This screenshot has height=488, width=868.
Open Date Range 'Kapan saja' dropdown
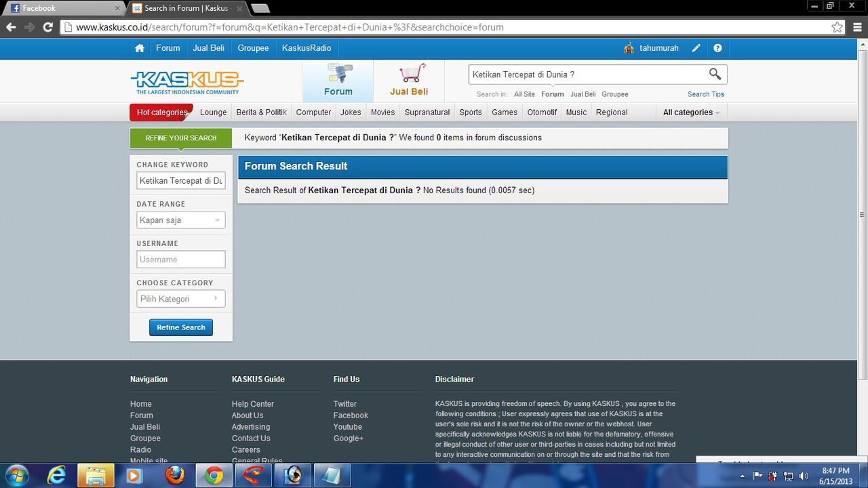click(x=181, y=220)
